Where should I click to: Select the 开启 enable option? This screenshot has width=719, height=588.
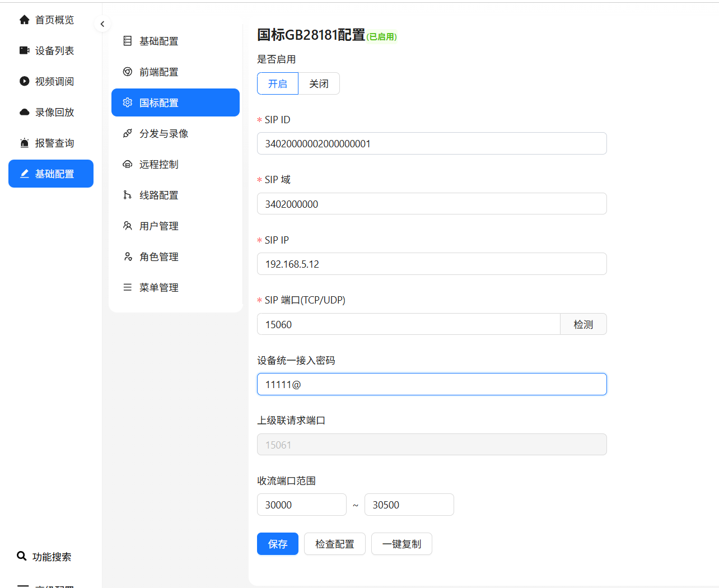pos(278,83)
